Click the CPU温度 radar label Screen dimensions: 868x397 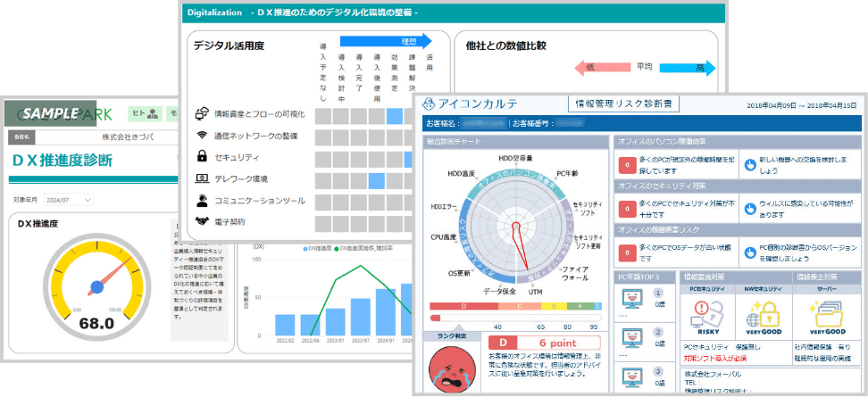[x=444, y=237]
